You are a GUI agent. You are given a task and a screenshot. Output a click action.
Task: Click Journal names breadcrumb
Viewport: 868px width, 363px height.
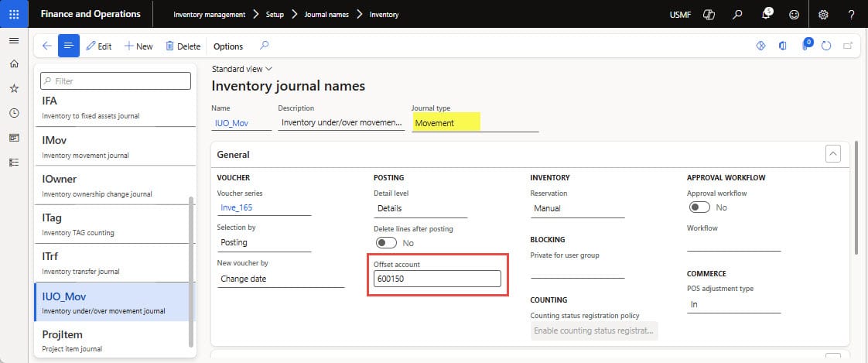coord(326,15)
